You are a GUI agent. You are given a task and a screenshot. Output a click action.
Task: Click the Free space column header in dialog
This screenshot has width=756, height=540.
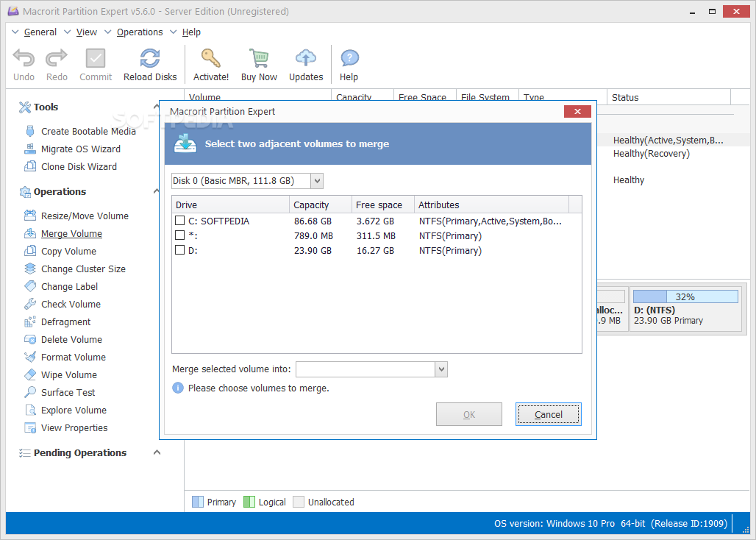383,205
